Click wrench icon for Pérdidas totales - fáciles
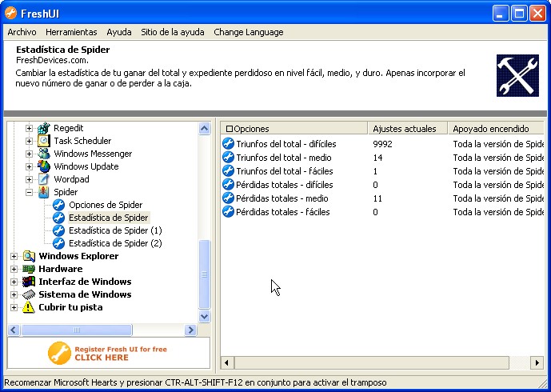The image size is (551, 392). tap(228, 212)
